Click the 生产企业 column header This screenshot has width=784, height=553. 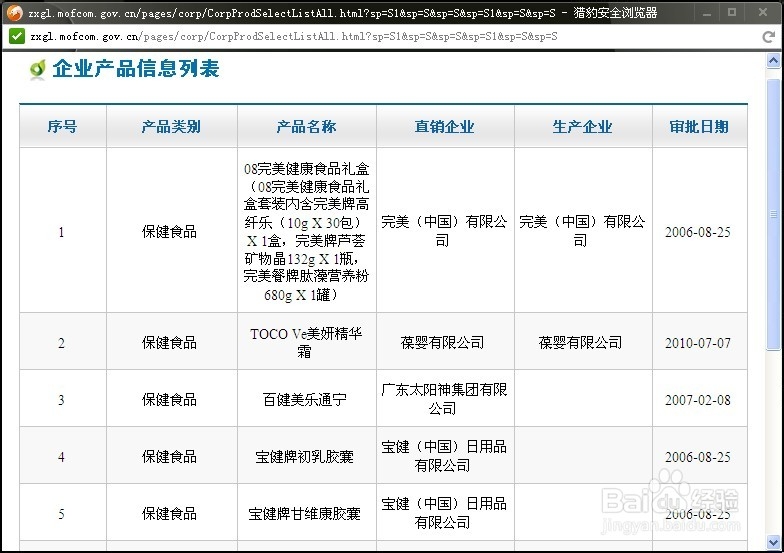(582, 126)
